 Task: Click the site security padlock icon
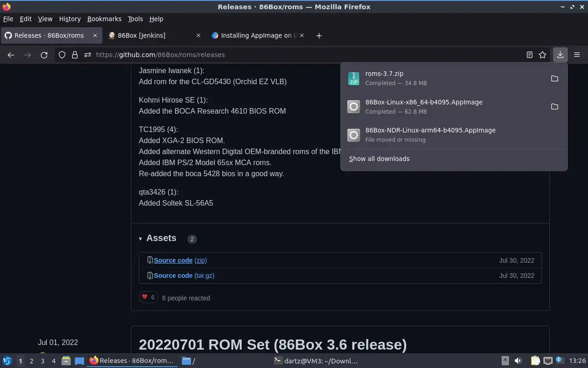[x=75, y=55]
